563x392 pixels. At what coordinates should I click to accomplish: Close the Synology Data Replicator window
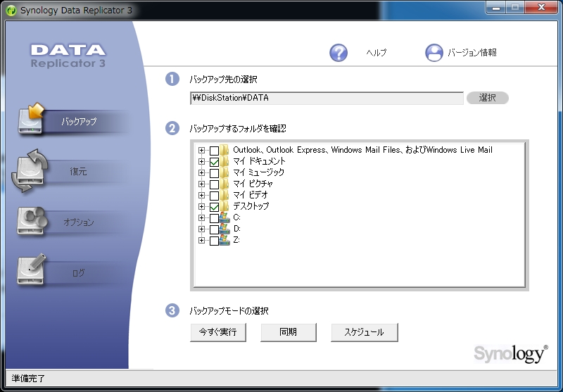[x=541, y=7]
